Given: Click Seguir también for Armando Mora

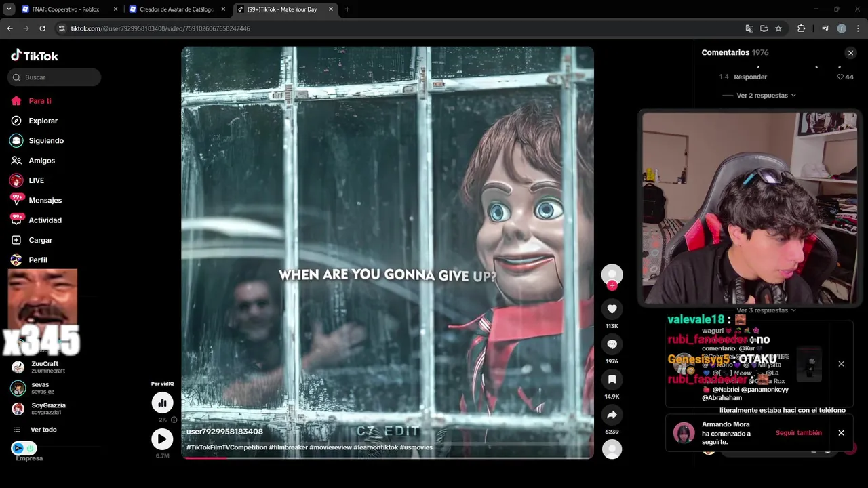Looking at the screenshot, I should point(798,433).
